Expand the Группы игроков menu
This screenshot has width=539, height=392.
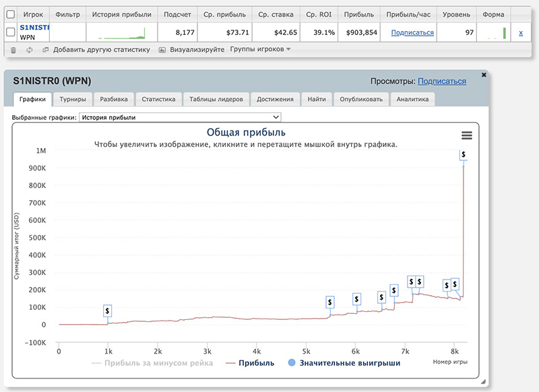click(260, 49)
